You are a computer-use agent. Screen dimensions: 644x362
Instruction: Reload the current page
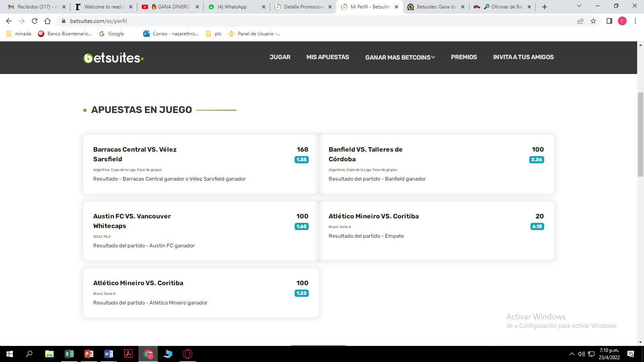(x=35, y=21)
